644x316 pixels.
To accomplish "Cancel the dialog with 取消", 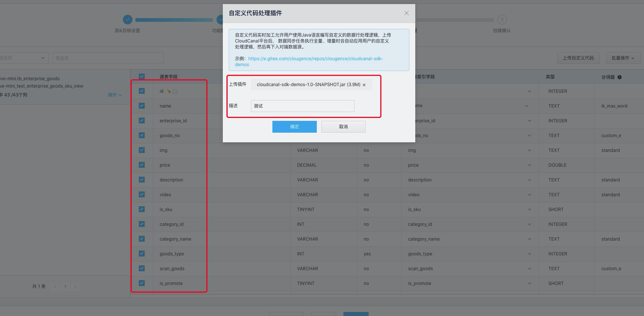I will tap(343, 127).
